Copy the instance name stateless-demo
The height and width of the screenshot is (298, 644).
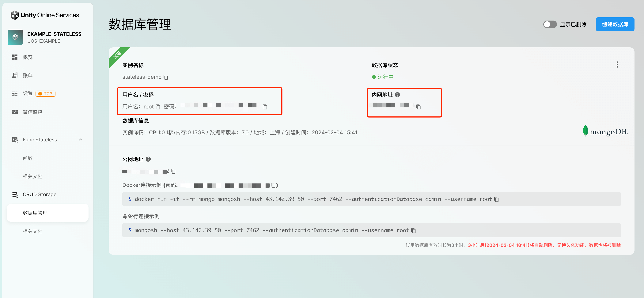tap(166, 77)
